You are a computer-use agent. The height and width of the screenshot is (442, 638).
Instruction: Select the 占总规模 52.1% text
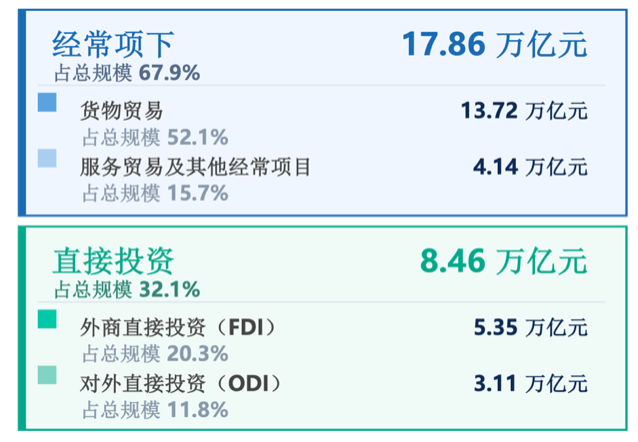coord(154,137)
